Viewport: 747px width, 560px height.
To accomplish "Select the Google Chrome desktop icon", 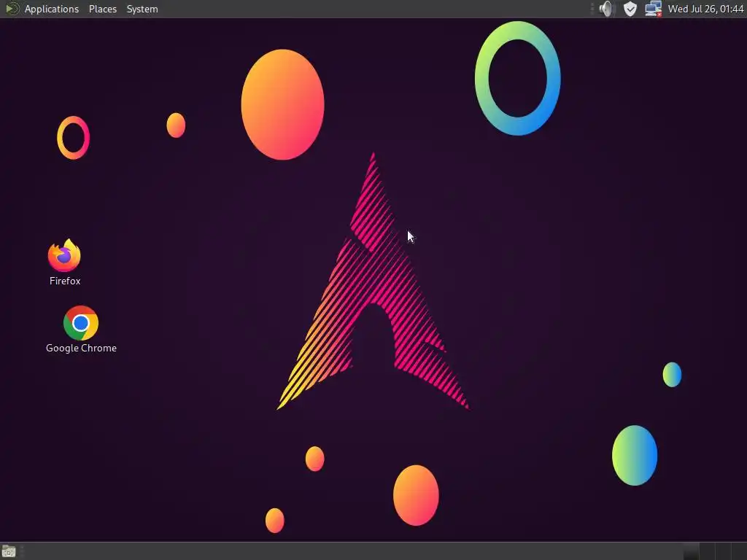I will click(81, 323).
